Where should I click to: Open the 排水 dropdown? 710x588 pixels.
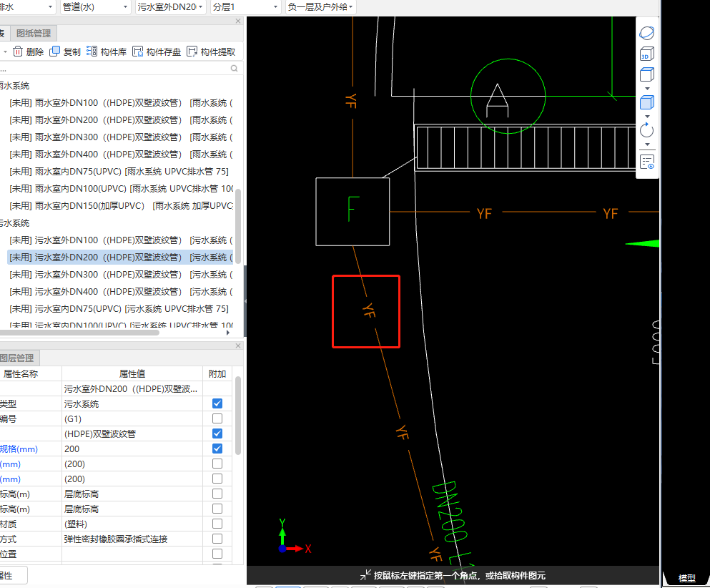tap(27, 6)
